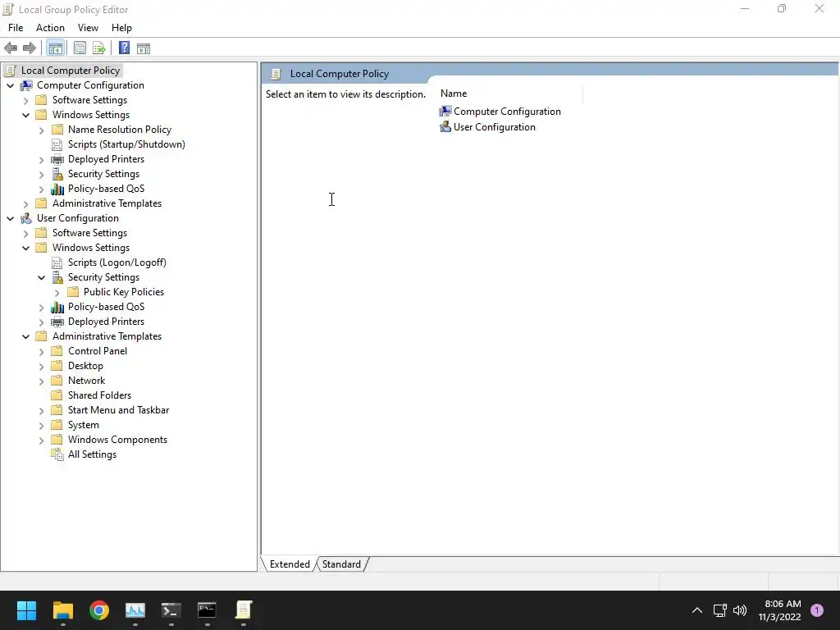Expand Security Settings under Computer Configuration
Screen dimensions: 840x630
click(x=41, y=174)
